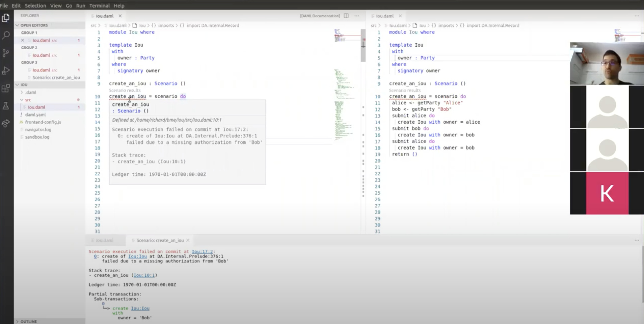Image resolution: width=644 pixels, height=324 pixels.
Task: Click the split editor icon
Action: click(346, 16)
